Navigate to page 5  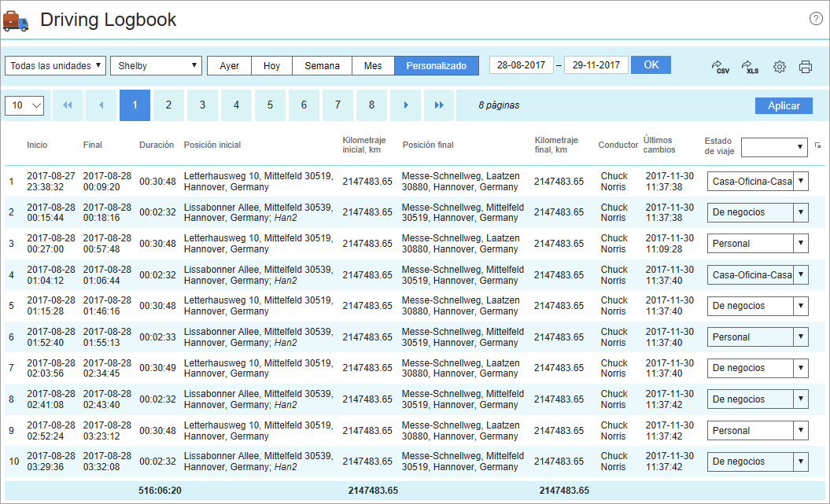[x=270, y=105]
